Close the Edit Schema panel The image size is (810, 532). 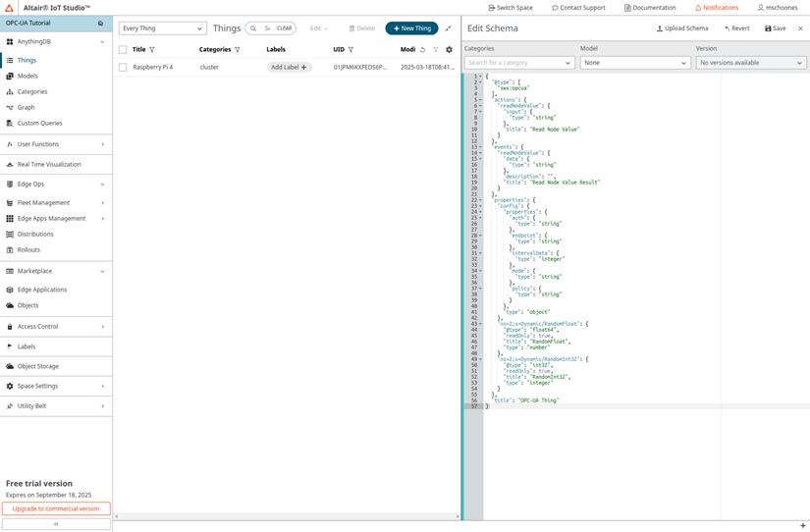click(x=800, y=28)
